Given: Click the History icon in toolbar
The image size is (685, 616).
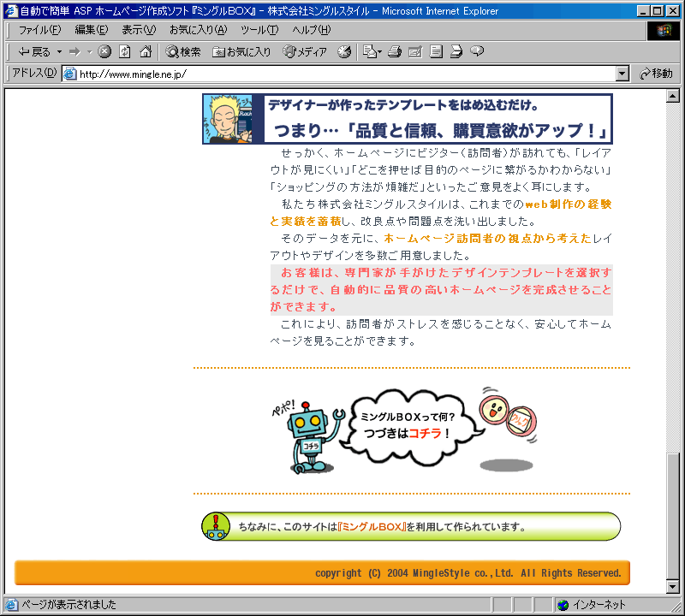Looking at the screenshot, I should [344, 52].
